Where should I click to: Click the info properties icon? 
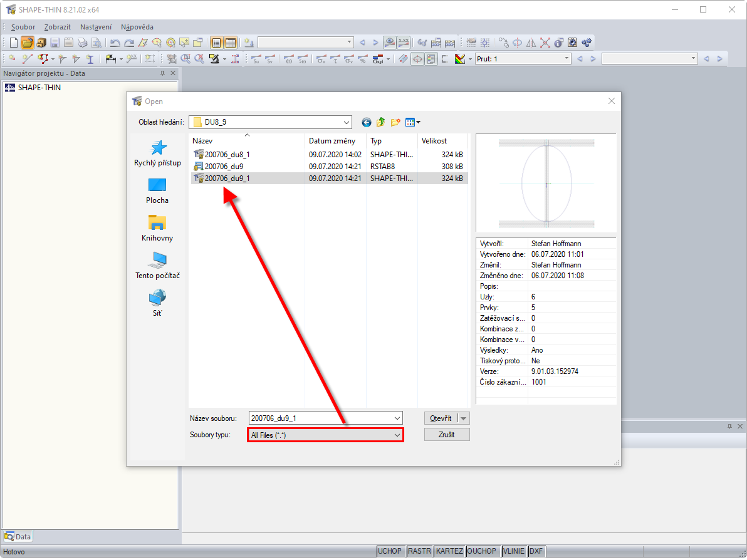559,43
